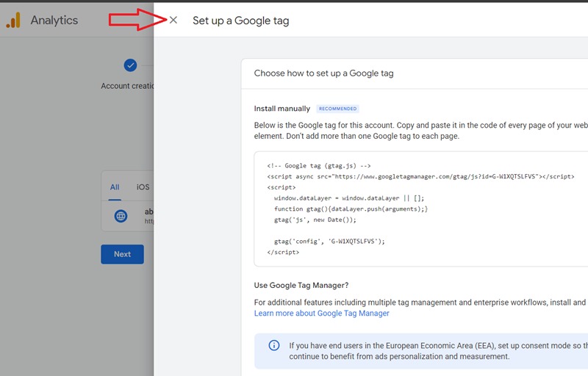Click the RECOMMENDED badge
The height and width of the screenshot is (376, 588).
point(337,109)
